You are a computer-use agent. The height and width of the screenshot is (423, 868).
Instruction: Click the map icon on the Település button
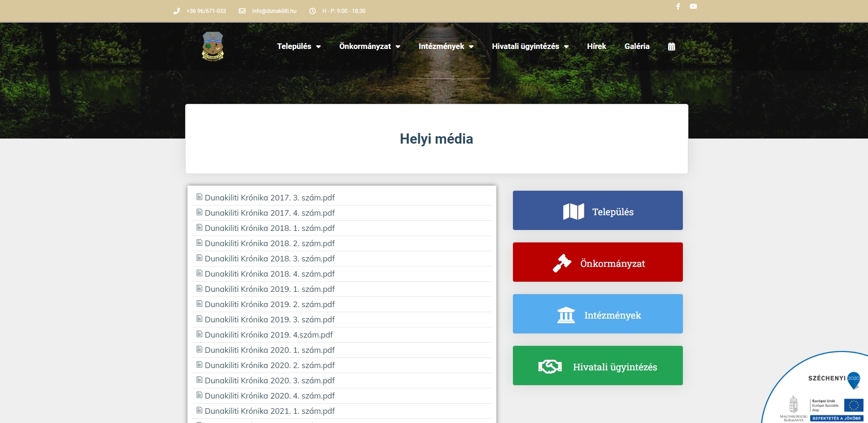coord(574,211)
